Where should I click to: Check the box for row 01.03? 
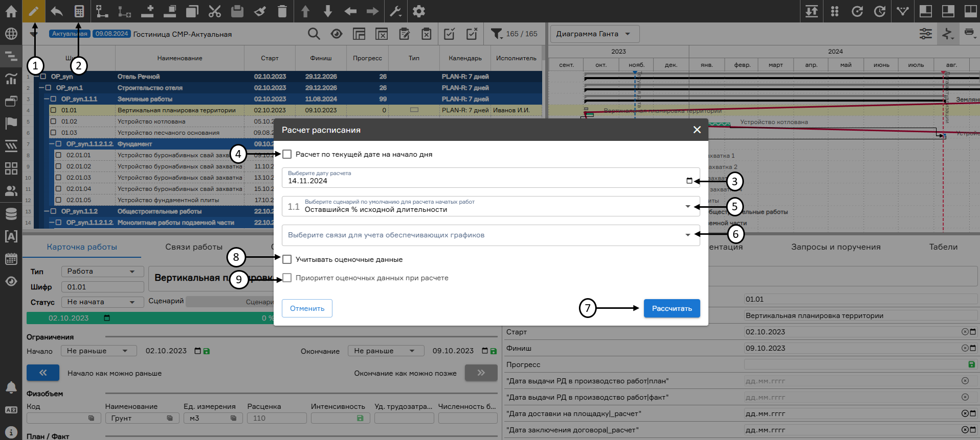pyautogui.click(x=53, y=133)
